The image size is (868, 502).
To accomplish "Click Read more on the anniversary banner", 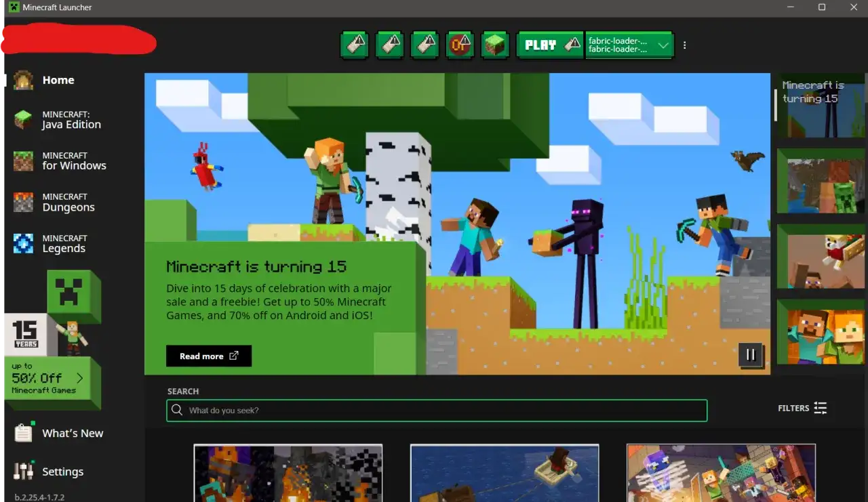I will (209, 356).
